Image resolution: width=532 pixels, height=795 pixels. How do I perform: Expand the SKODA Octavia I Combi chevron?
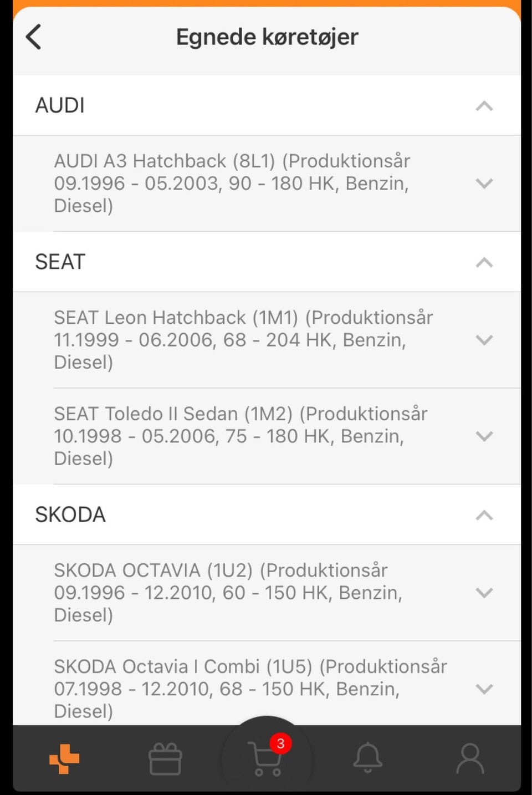484,689
